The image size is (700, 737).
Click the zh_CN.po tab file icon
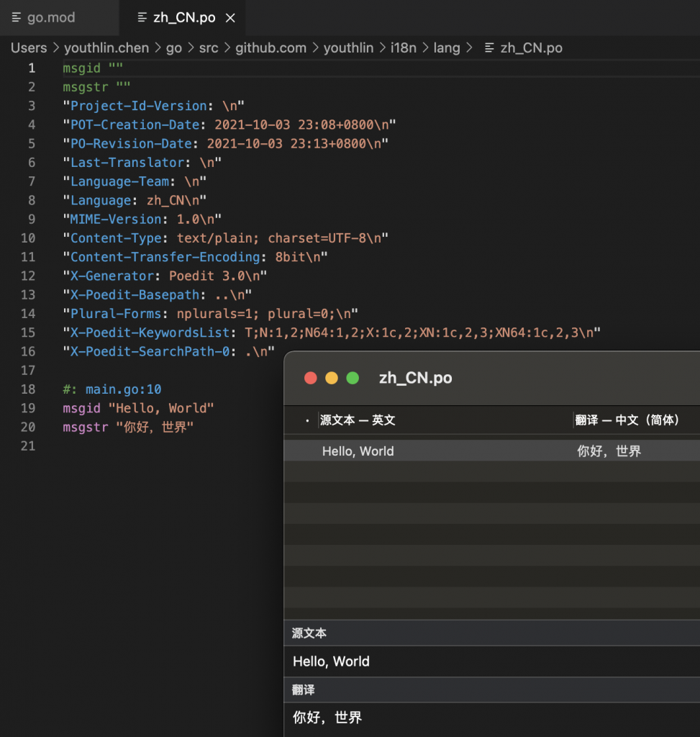pyautogui.click(x=142, y=18)
